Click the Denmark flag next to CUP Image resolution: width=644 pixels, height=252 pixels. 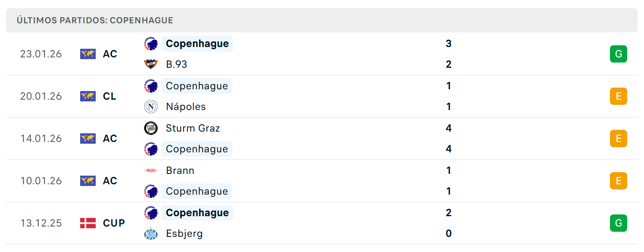click(x=88, y=223)
